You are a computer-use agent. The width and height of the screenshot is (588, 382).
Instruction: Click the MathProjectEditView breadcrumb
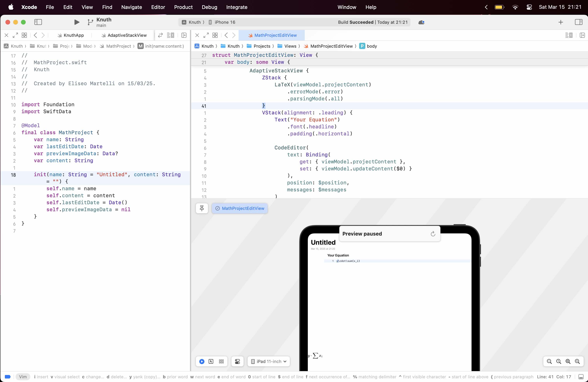[331, 46]
